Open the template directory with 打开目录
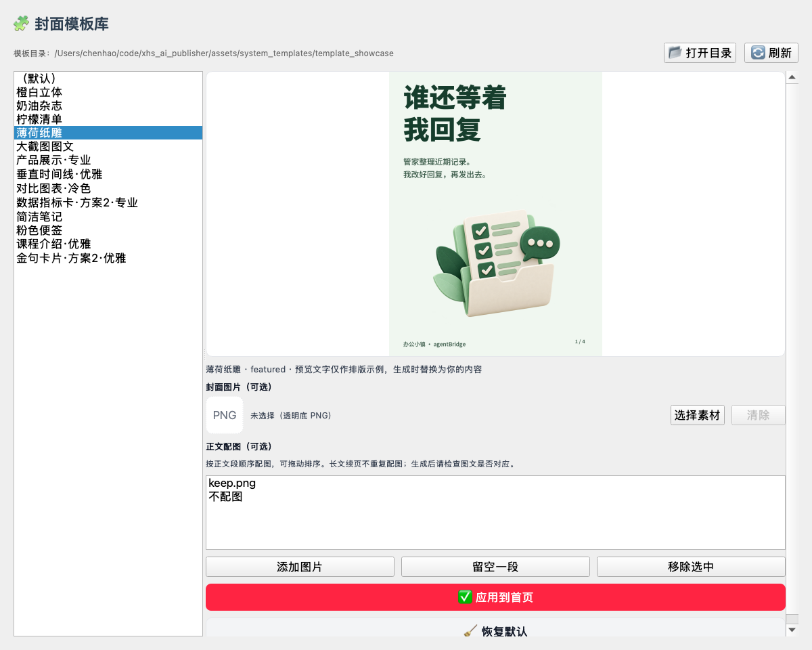The width and height of the screenshot is (812, 650). 700,53
